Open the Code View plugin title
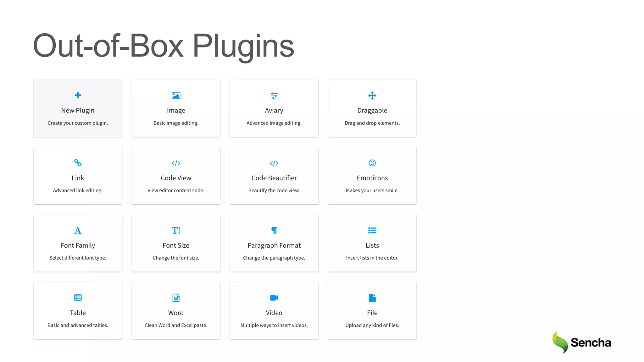This screenshot has width=644, height=362. 176,178
